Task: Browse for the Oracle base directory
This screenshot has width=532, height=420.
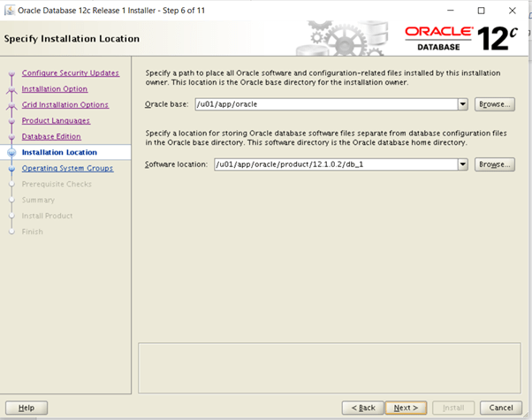Action: (495, 104)
